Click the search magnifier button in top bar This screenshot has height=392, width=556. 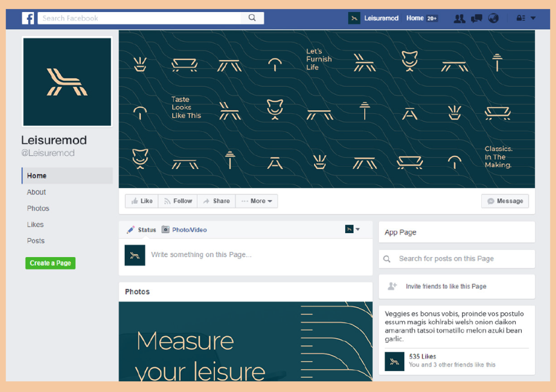click(252, 18)
